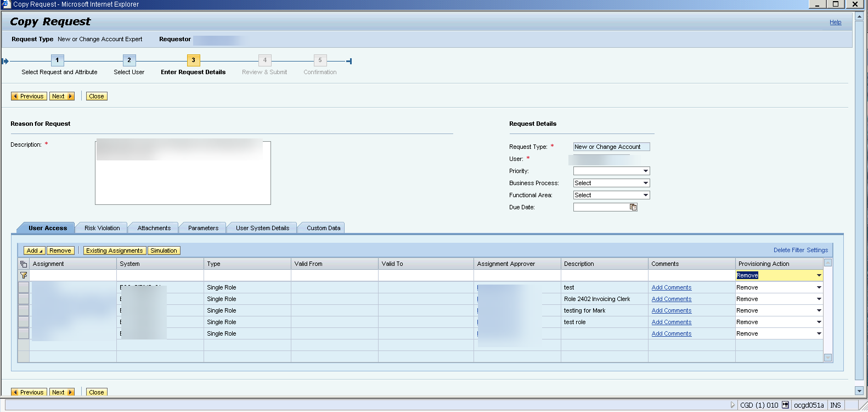Click the status bar expand triangle icon

click(x=732, y=405)
